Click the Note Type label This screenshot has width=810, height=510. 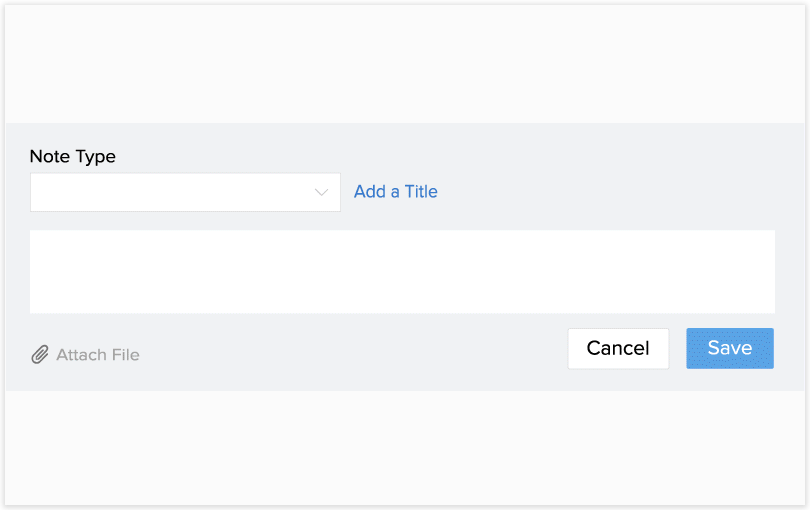pyautogui.click(x=72, y=157)
